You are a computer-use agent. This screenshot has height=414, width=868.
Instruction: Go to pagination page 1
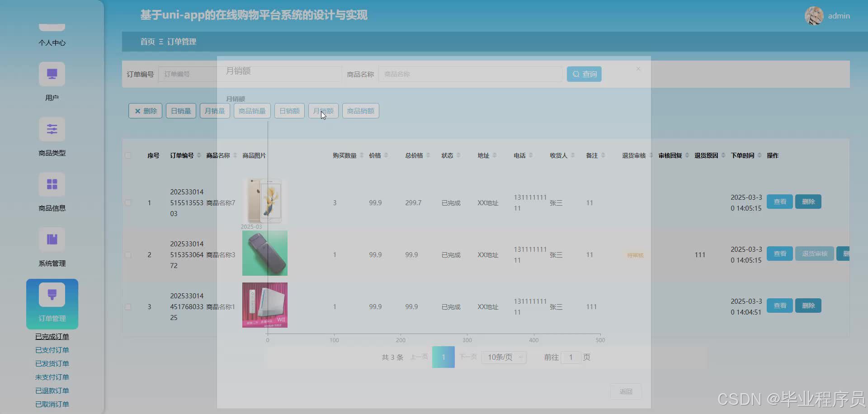[443, 357]
